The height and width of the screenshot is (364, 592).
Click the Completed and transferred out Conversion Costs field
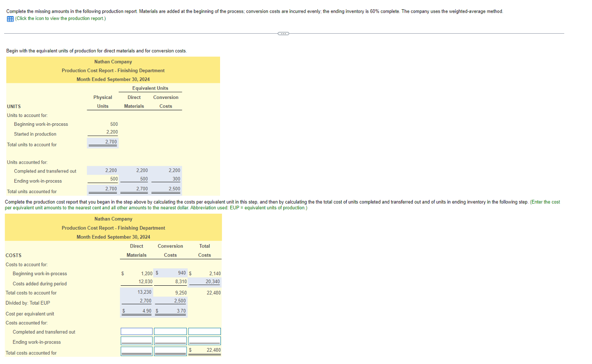point(170,331)
